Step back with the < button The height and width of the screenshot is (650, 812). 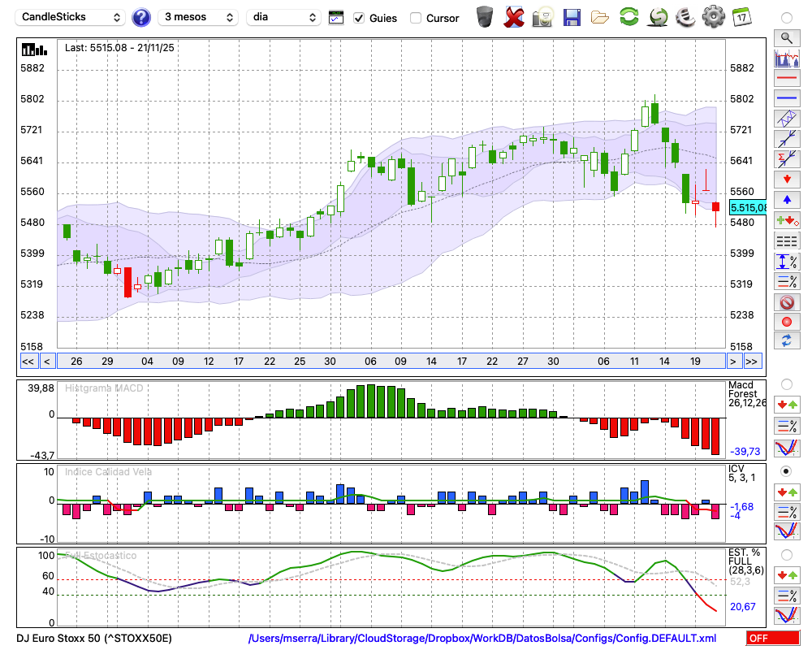[x=47, y=362]
